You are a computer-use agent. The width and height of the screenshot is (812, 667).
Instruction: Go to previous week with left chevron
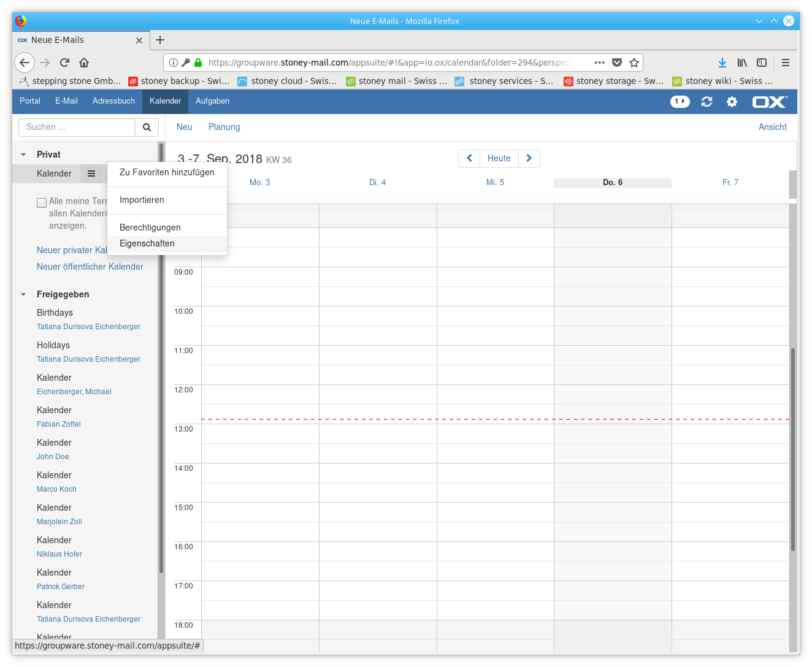tap(469, 158)
